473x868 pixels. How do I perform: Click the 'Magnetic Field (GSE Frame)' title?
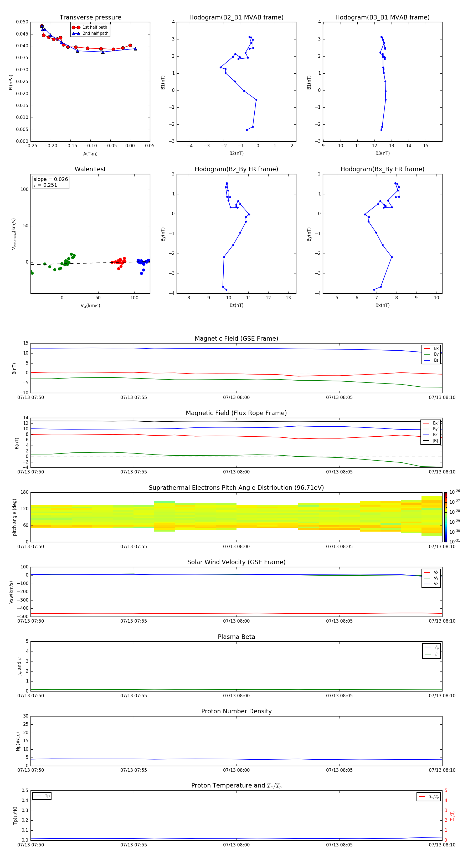[236, 339]
